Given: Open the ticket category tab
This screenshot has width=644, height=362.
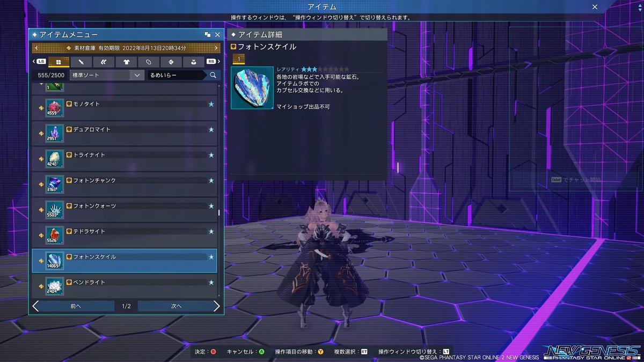Looking at the screenshot, I should point(171,62).
